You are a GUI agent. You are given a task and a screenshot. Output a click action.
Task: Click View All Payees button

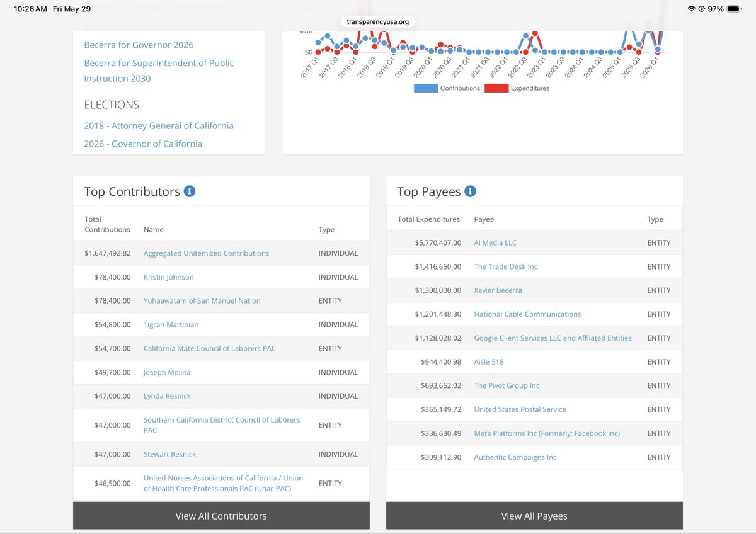534,516
